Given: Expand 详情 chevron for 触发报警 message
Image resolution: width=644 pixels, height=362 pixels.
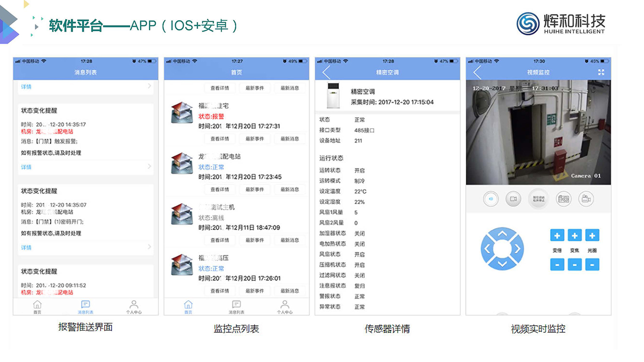Looking at the screenshot, I should pos(149,167).
